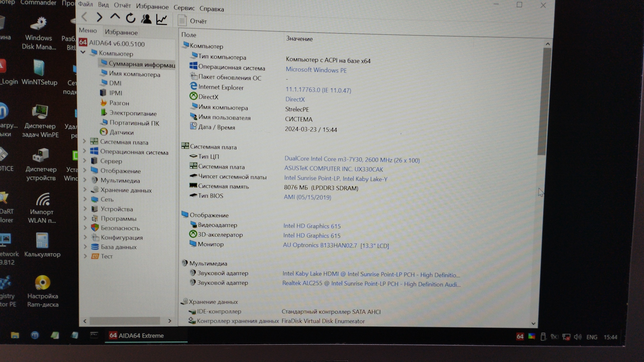Open the AMI (05/15/2019) BIOS link
This screenshot has height=362, width=644.
(307, 197)
